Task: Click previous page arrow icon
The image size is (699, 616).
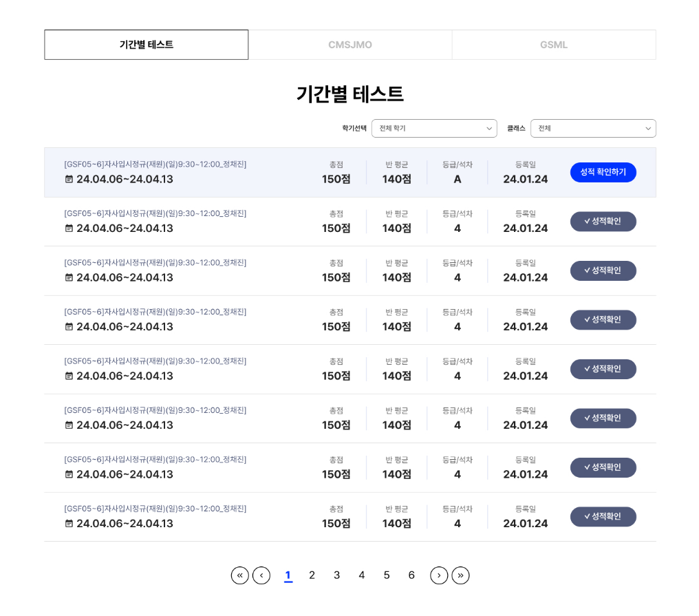Action: click(x=261, y=575)
